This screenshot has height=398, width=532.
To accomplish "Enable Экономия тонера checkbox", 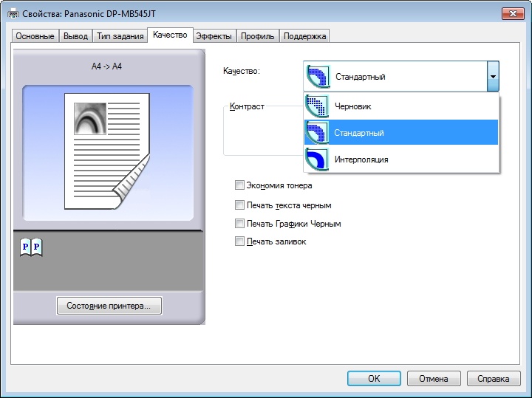I will click(x=239, y=185).
